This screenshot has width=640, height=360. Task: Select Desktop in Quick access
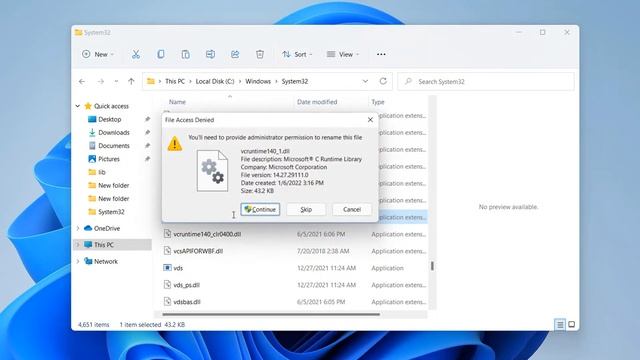pyautogui.click(x=109, y=119)
